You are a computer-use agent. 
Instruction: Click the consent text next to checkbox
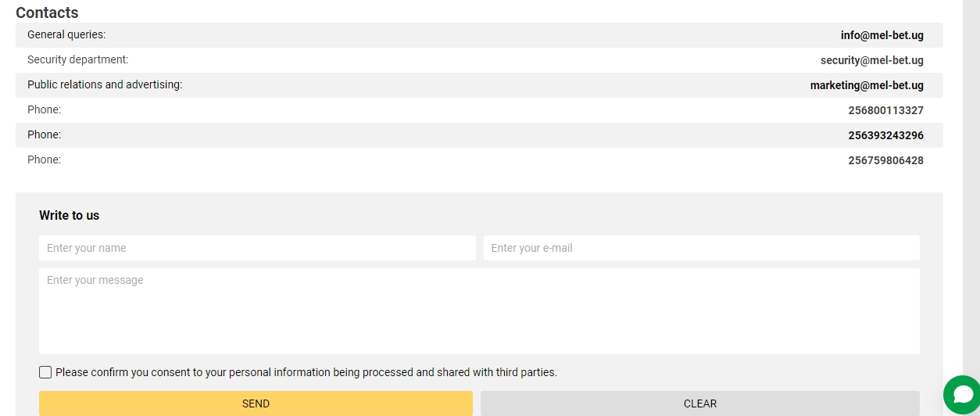pyautogui.click(x=306, y=372)
